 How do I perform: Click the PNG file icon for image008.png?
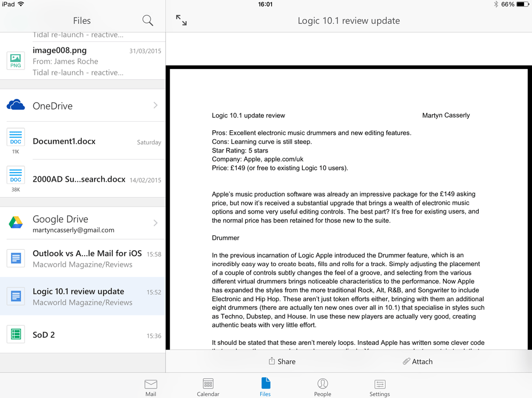point(15,61)
